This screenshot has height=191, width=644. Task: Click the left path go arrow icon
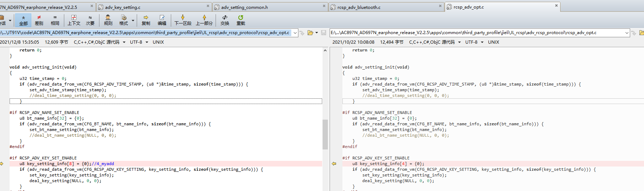click(x=302, y=33)
